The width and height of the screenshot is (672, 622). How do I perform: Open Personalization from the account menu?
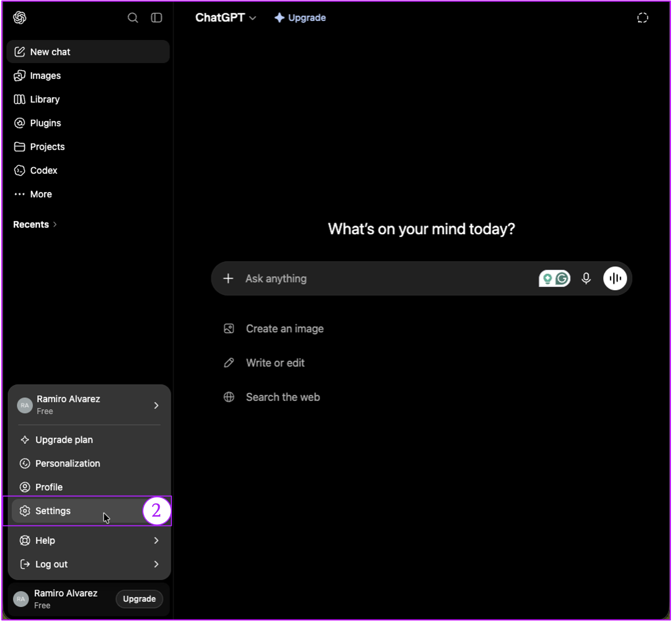(x=89, y=463)
